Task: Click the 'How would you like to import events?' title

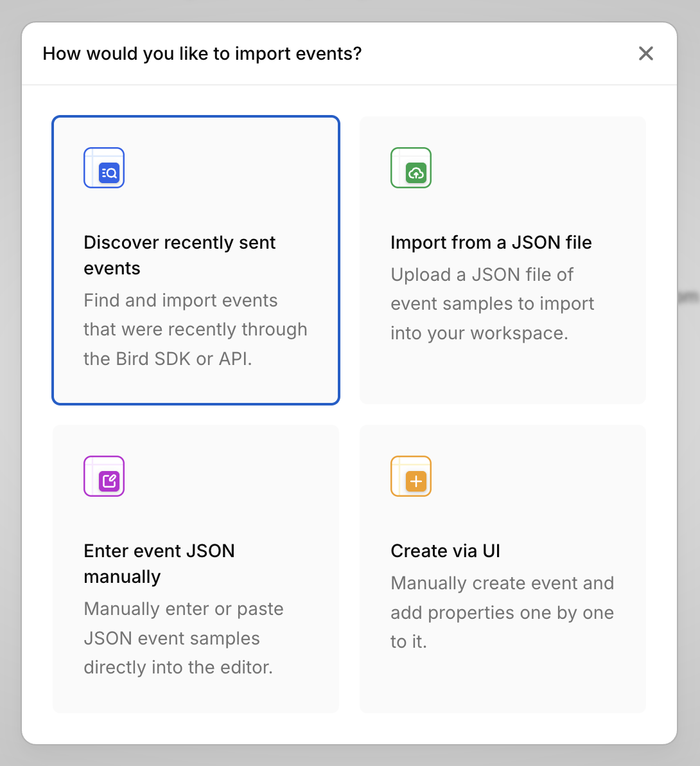Action: (202, 53)
